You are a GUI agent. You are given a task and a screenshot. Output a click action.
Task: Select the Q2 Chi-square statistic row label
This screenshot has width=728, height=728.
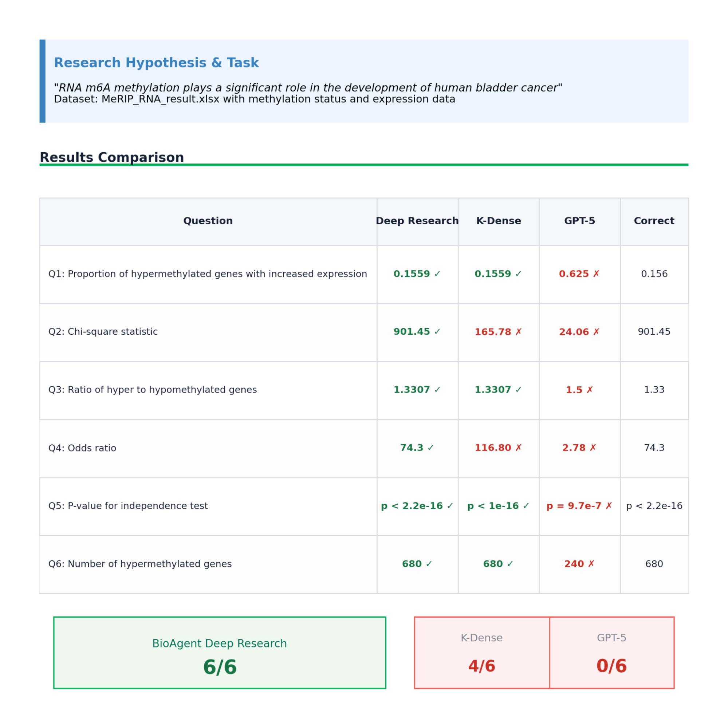click(x=103, y=332)
